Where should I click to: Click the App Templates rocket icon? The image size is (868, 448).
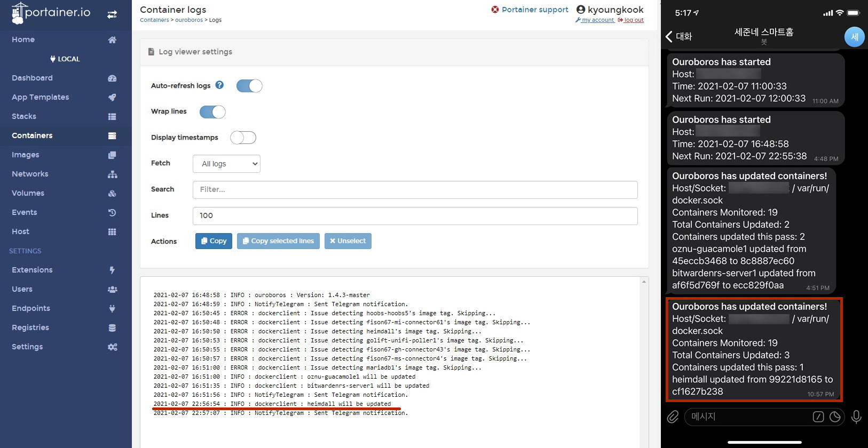[x=112, y=97]
